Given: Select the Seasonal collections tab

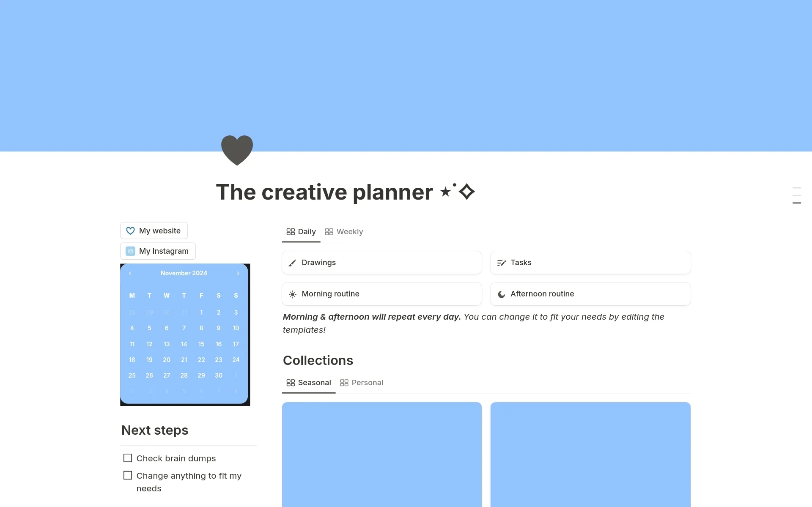Looking at the screenshot, I should point(307,382).
